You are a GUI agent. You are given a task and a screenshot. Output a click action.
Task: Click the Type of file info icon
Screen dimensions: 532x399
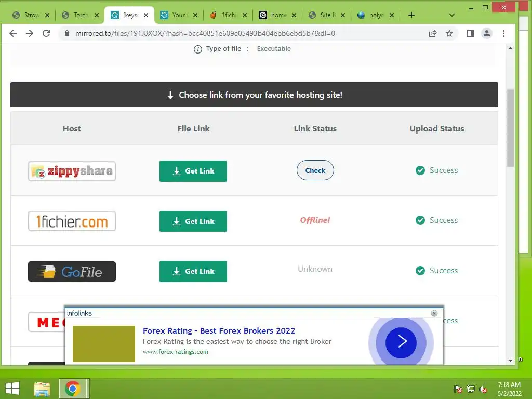(x=198, y=49)
